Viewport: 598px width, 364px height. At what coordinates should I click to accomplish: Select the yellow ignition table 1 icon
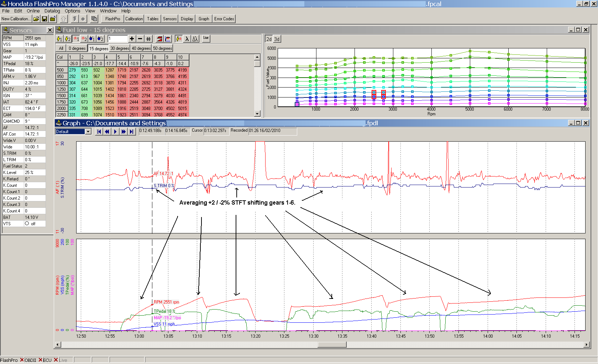pyautogui.click(x=59, y=39)
